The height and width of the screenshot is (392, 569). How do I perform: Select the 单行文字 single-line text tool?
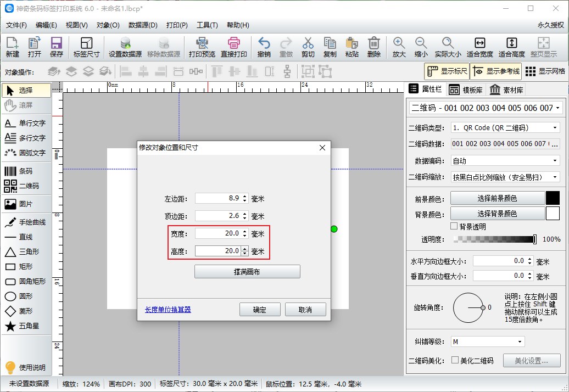26,124
